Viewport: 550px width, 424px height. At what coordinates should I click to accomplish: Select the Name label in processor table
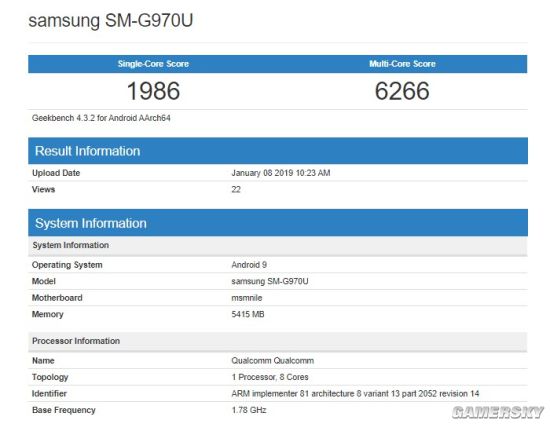[43, 361]
